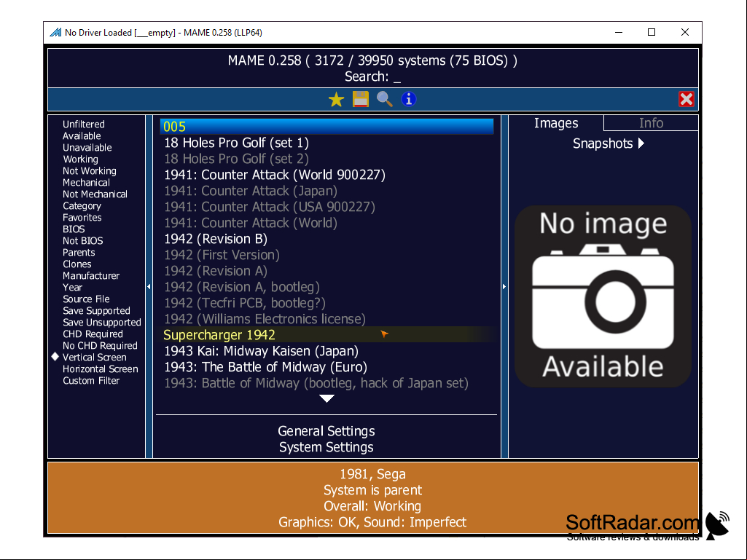Select the Category filter
This screenshot has height=560, width=747.
point(82,205)
